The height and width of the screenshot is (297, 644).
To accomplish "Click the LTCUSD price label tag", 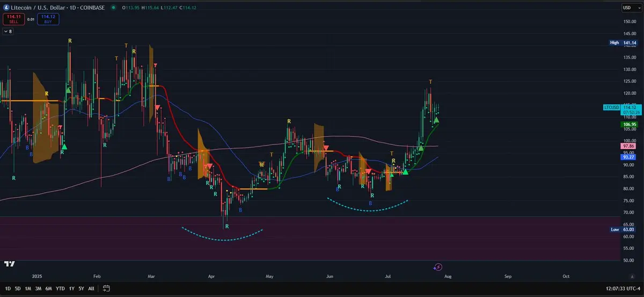I will tap(611, 107).
